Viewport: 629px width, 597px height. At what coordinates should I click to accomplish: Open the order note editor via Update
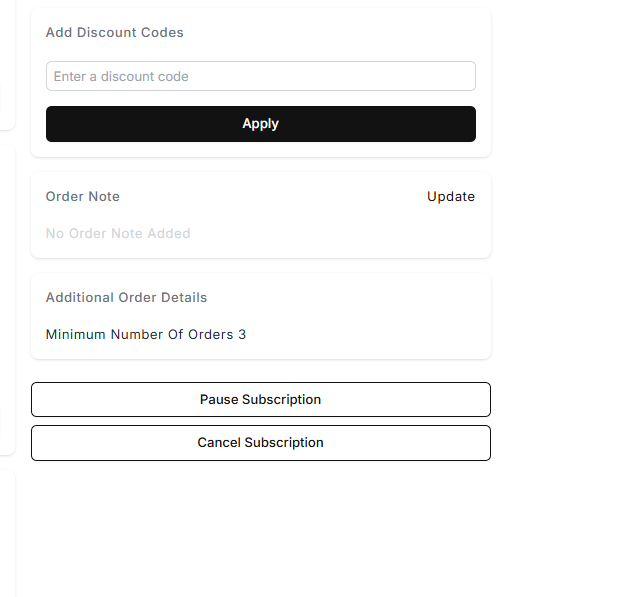(x=451, y=196)
